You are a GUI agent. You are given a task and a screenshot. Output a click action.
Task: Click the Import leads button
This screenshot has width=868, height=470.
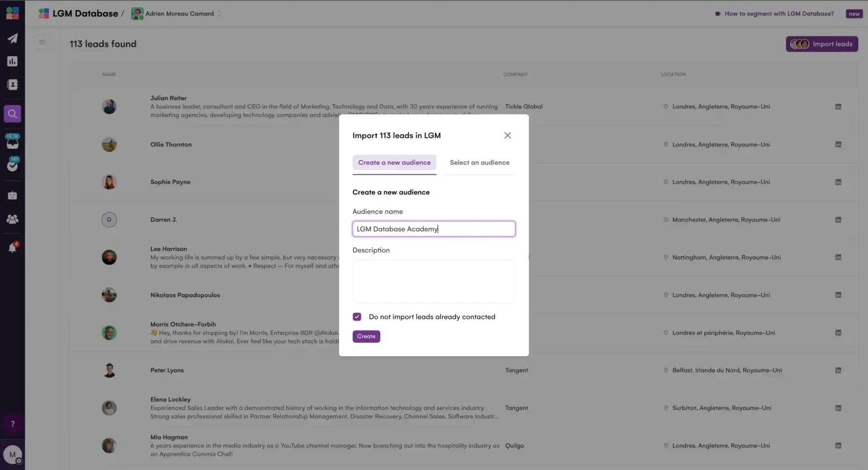point(822,44)
